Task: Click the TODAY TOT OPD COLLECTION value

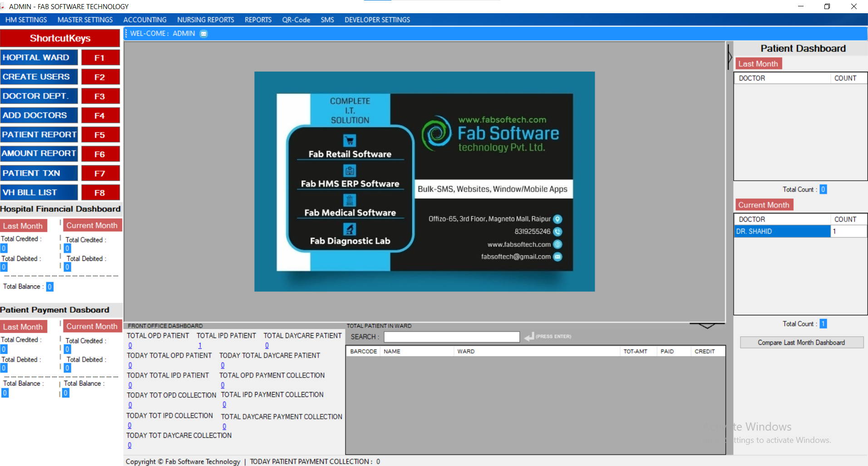Action: pos(130,405)
